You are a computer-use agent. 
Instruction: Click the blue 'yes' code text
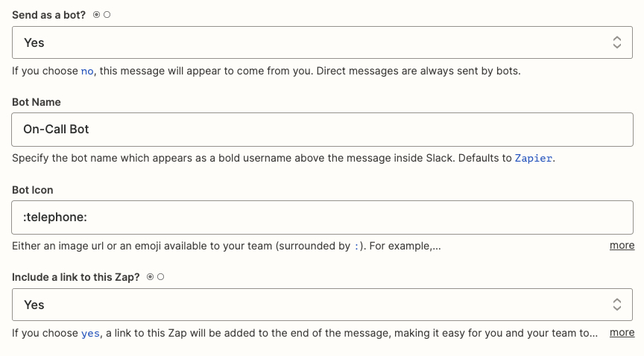[89, 333]
